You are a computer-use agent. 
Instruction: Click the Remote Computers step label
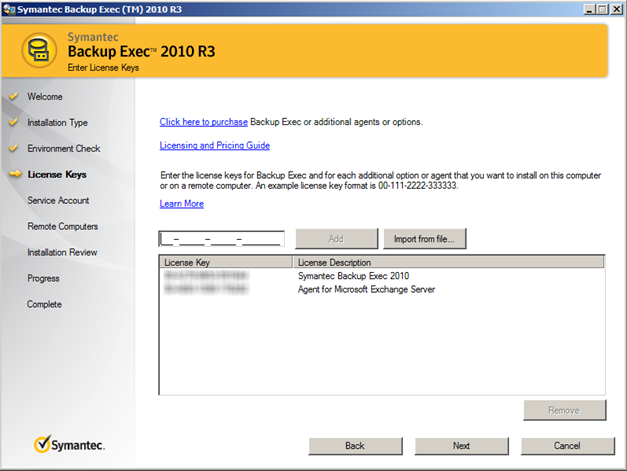click(x=63, y=226)
